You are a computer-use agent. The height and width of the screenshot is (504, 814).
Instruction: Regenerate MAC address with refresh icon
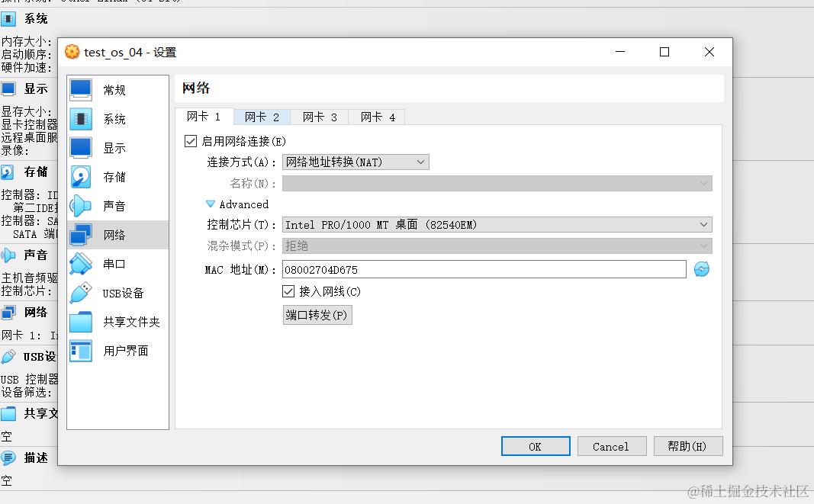coord(701,269)
